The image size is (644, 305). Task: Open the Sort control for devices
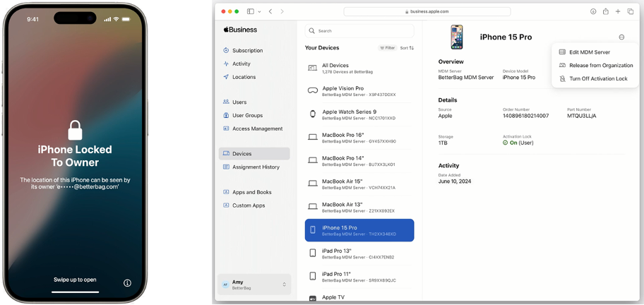point(407,48)
